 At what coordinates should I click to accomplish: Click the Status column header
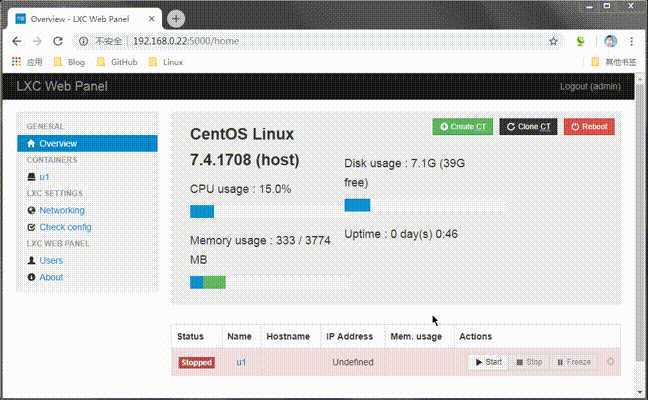tap(191, 336)
